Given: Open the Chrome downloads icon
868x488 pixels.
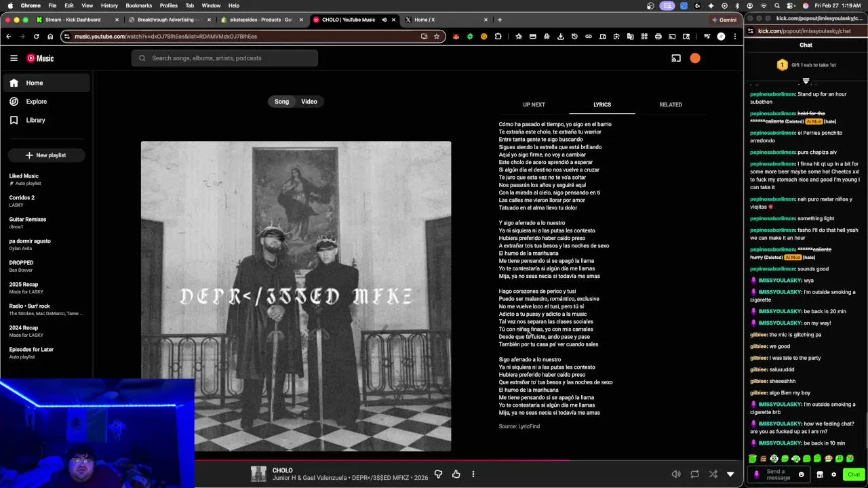Looking at the screenshot, I should pyautogui.click(x=560, y=37).
